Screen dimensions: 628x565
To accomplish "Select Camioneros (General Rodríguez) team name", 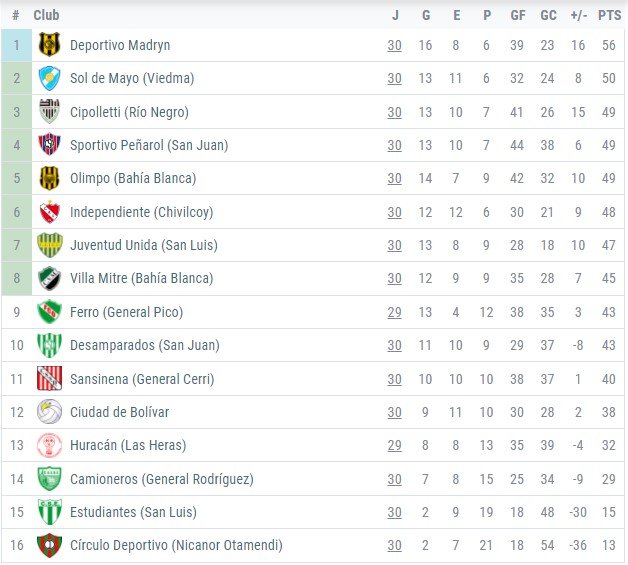I will pyautogui.click(x=162, y=479).
